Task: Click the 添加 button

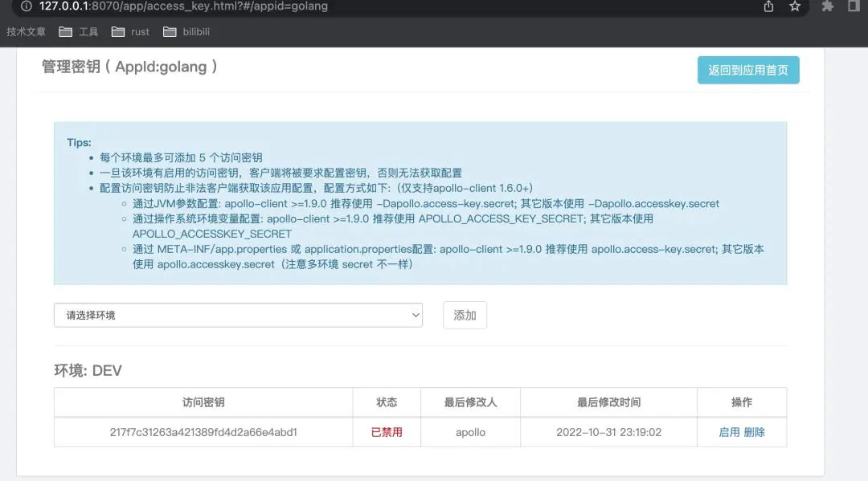Action: (465, 316)
